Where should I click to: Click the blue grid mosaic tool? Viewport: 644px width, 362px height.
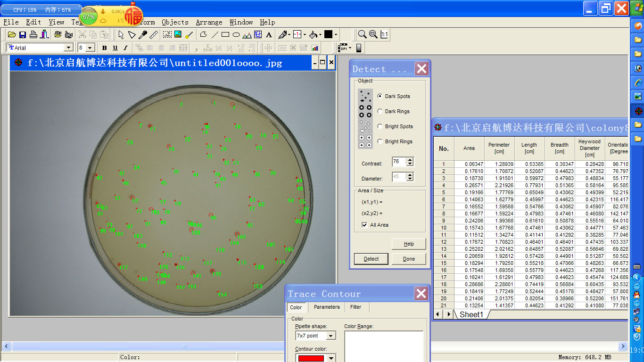pyautogui.click(x=258, y=34)
